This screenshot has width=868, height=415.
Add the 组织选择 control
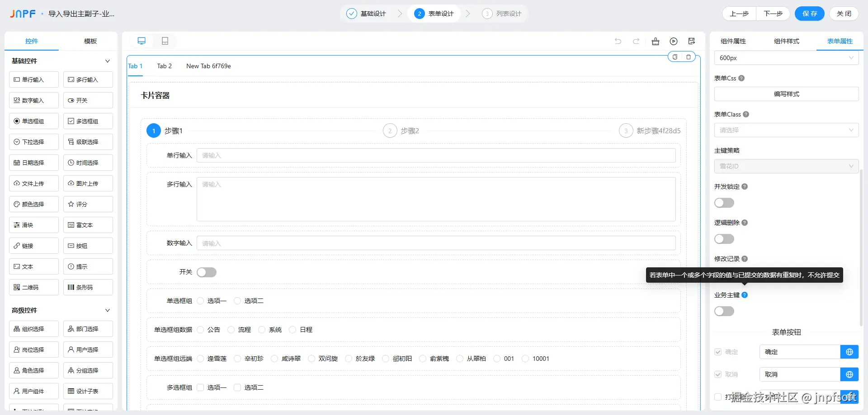[x=34, y=329]
